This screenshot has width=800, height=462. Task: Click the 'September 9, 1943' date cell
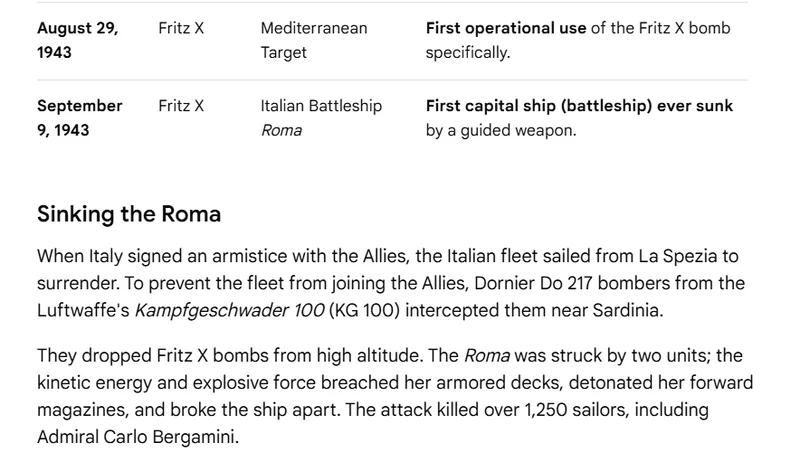80,118
